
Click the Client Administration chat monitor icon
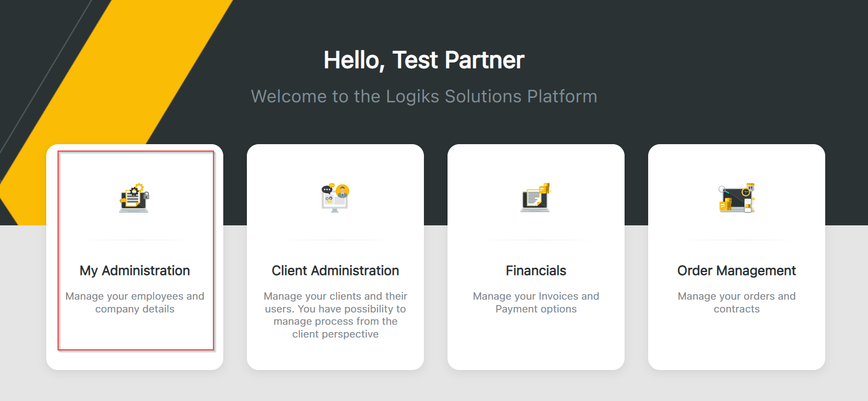[335, 198]
